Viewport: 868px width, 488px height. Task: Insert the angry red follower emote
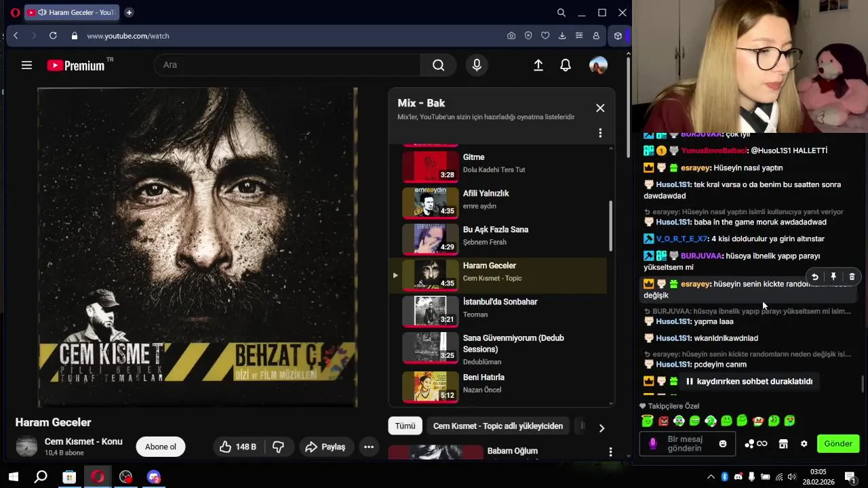click(x=663, y=421)
